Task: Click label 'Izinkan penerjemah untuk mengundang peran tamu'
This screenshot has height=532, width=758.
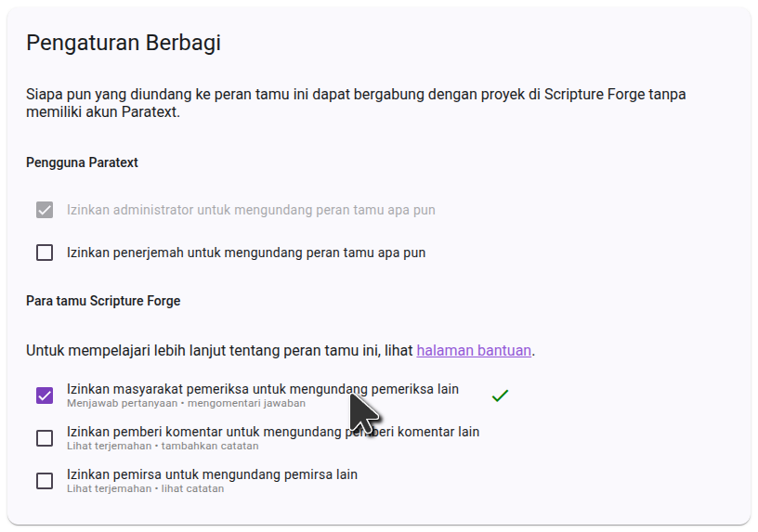Action: (x=246, y=253)
